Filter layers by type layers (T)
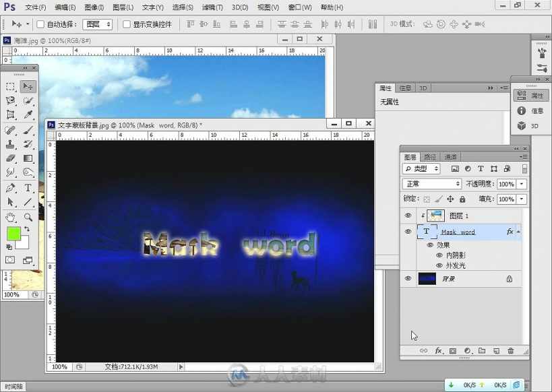 pos(481,169)
